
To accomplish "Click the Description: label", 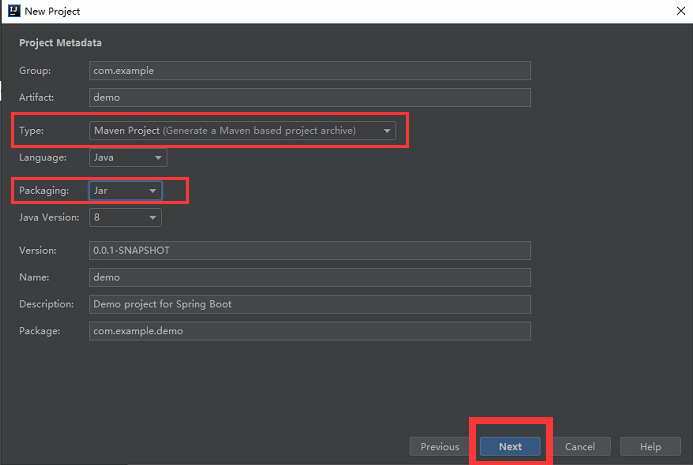I will pyautogui.click(x=46, y=304).
